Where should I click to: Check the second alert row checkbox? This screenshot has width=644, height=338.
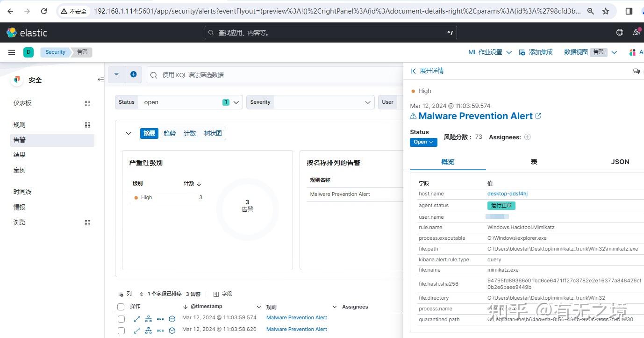pyautogui.click(x=121, y=331)
